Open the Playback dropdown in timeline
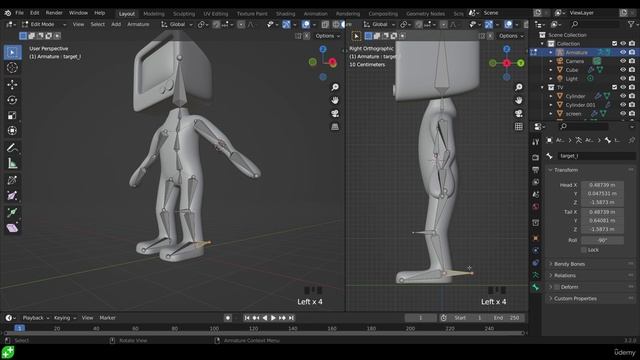Viewport: 640px width, 360px height. click(36, 318)
